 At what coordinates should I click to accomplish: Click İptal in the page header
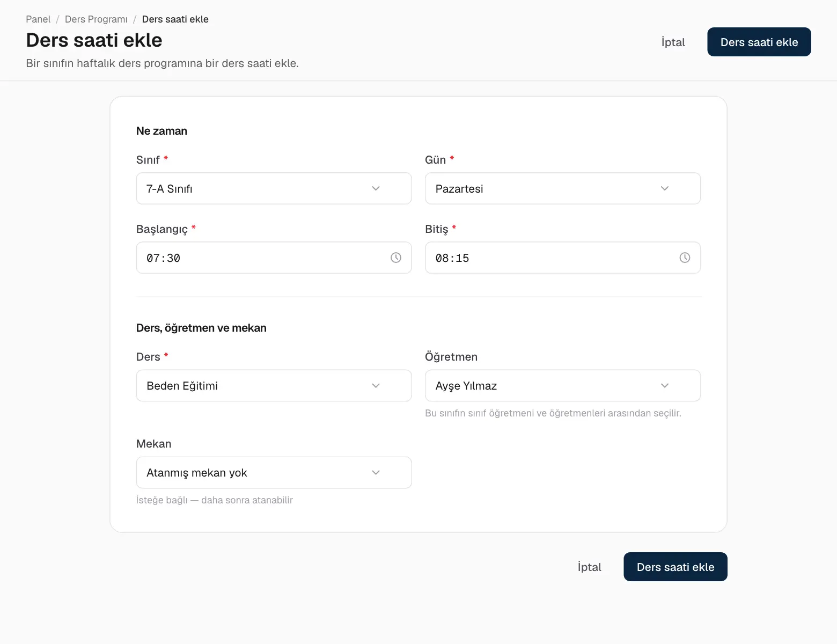[x=673, y=42]
